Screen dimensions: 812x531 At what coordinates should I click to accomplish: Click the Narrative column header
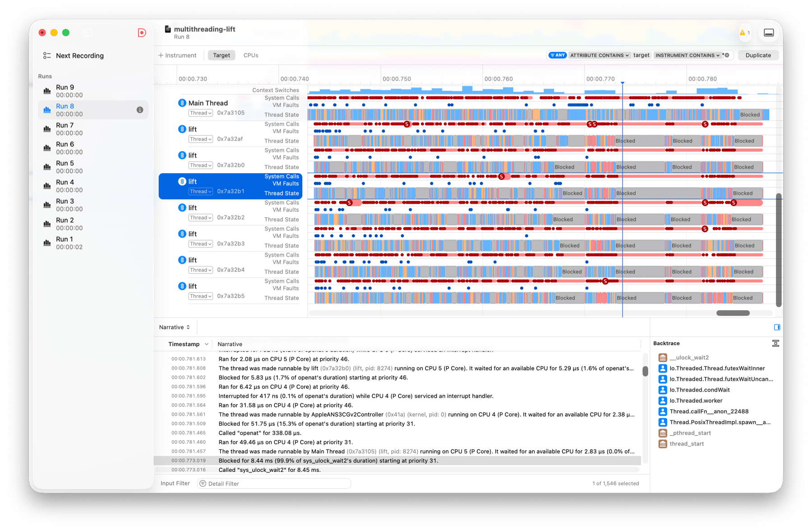230,344
